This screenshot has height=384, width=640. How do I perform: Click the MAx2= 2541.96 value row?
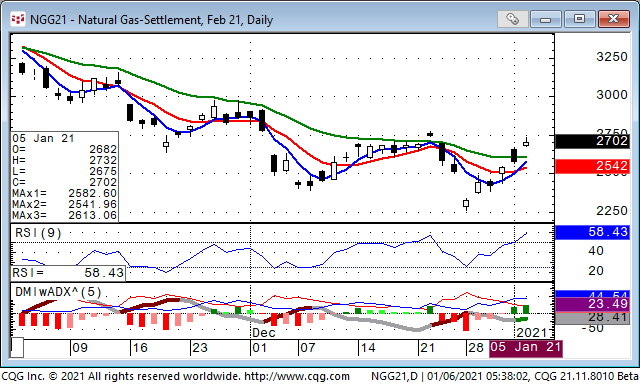[64, 204]
